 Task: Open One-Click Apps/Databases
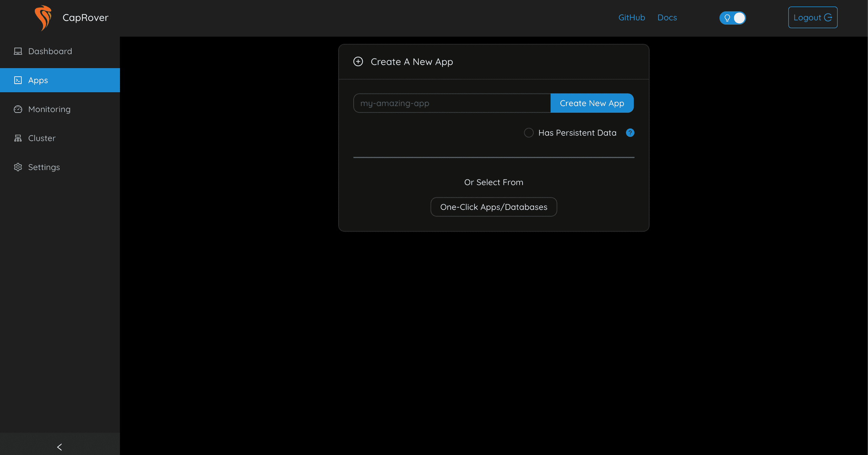(494, 207)
